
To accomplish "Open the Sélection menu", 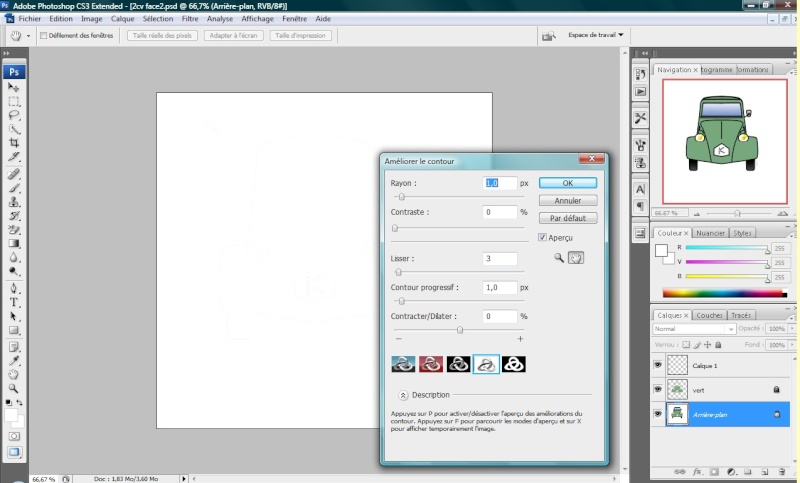I will (x=158, y=19).
